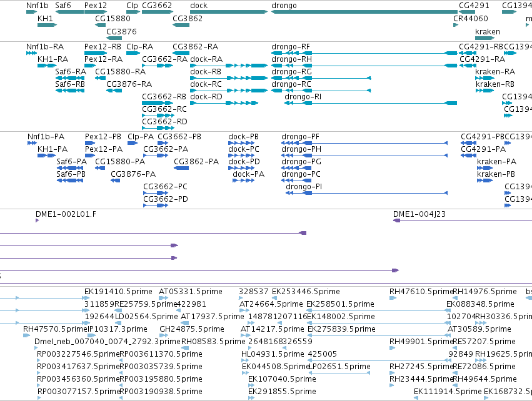This screenshot has height=401, width=532.
Task: Select the CG3662-RC transcript
Action: 158,116
